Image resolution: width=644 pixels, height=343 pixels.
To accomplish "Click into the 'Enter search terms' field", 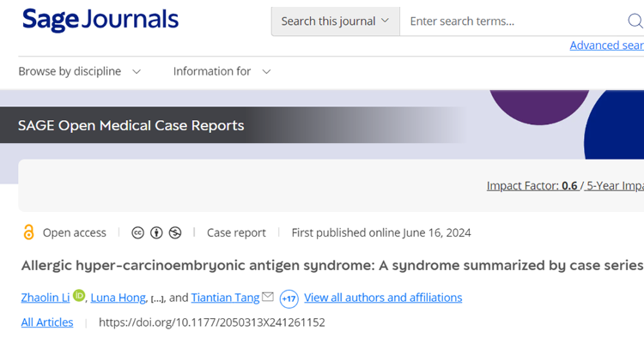I will coord(515,21).
